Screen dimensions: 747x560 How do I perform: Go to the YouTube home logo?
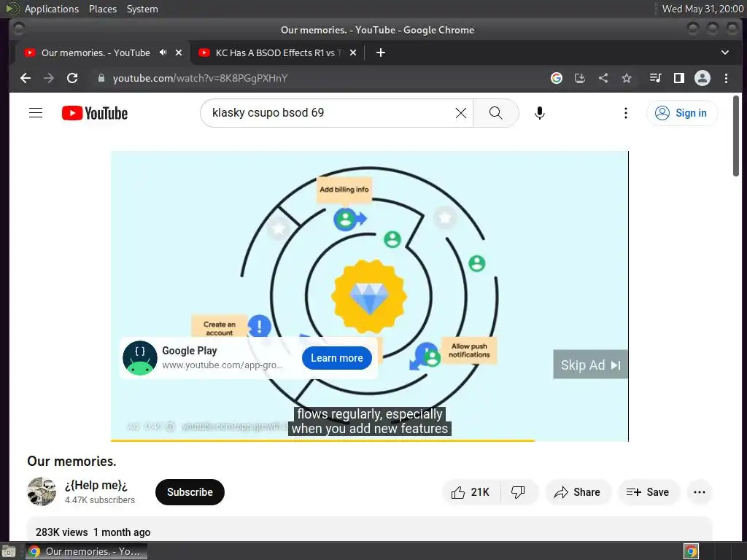(95, 113)
